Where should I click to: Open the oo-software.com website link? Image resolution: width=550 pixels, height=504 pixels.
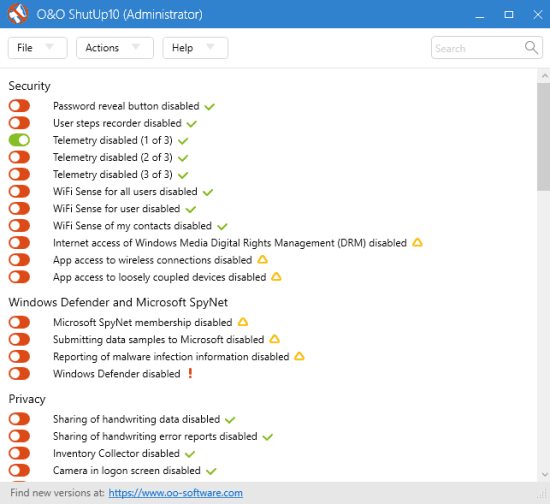pos(175,493)
